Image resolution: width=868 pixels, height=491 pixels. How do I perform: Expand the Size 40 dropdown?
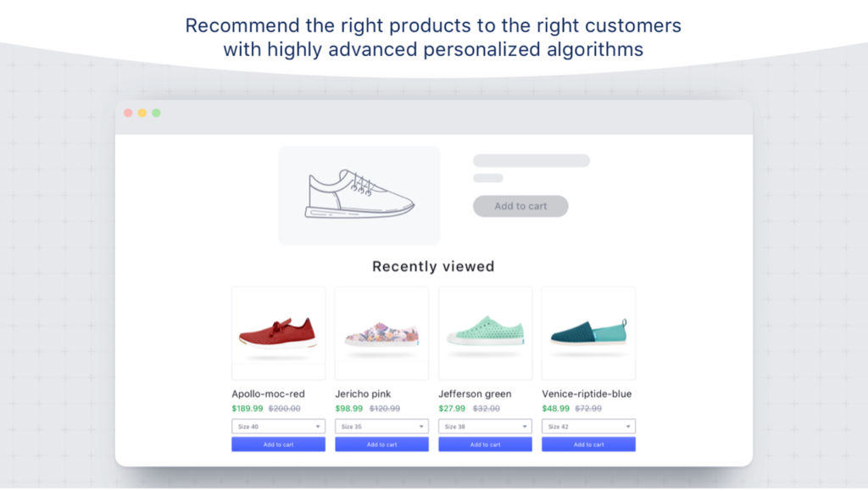(278, 427)
